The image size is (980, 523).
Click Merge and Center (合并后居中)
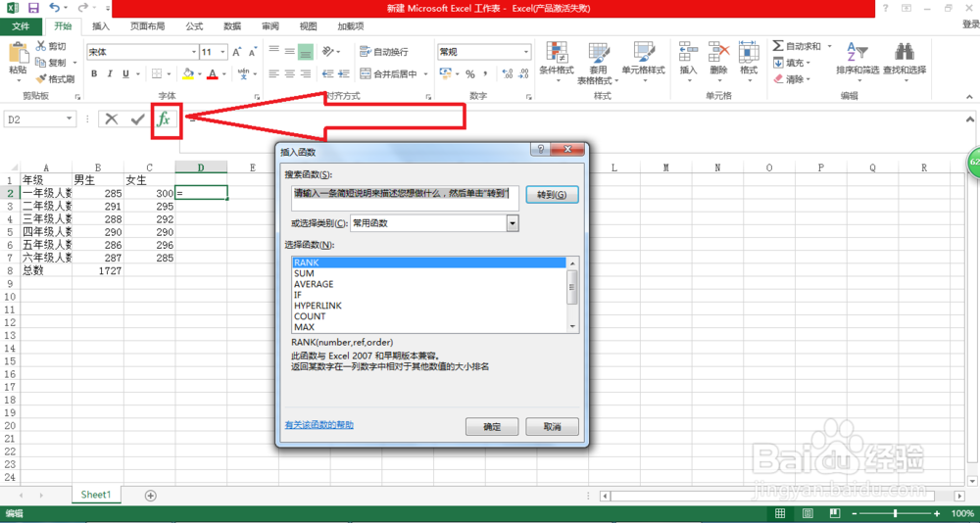tap(389, 73)
